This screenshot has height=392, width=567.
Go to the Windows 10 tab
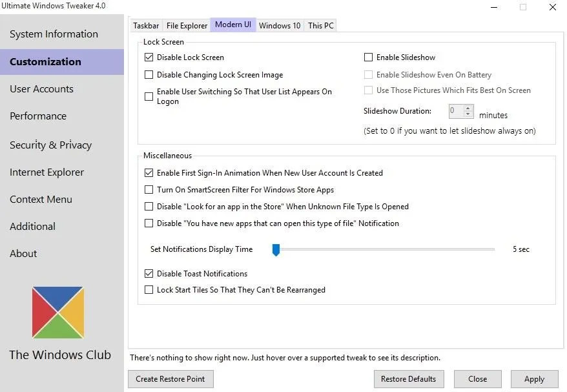click(x=280, y=25)
